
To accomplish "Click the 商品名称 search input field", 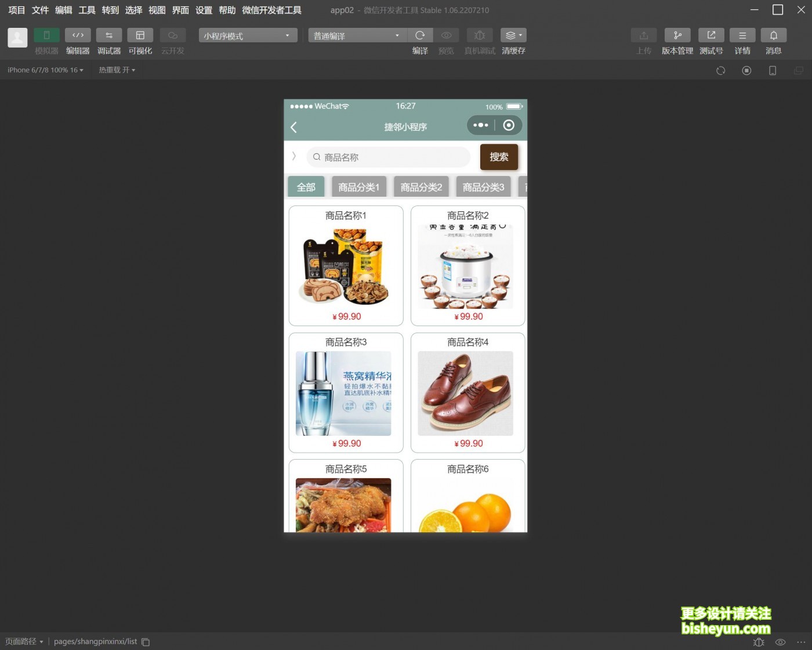I will point(388,157).
